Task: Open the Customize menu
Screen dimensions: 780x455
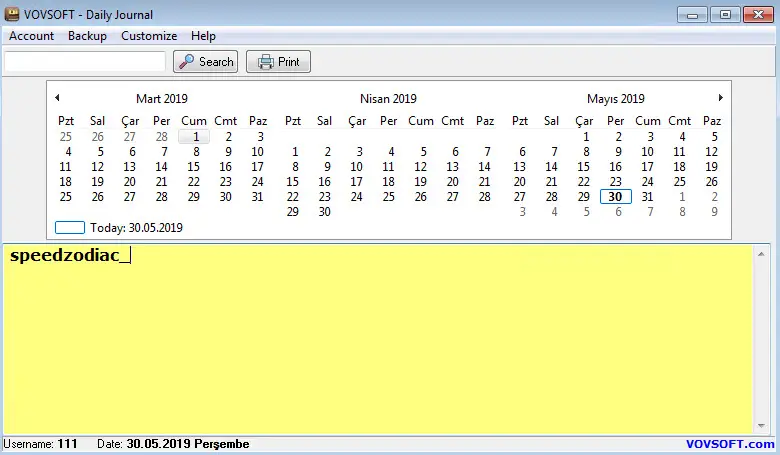Action: pyautogui.click(x=149, y=36)
